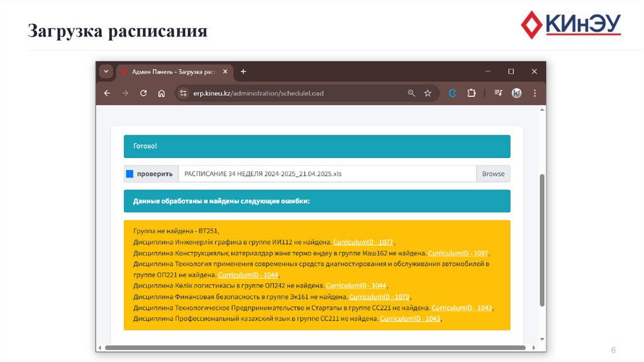The width and height of the screenshot is (644, 362).
Task: Open the extensions puzzle menu
Action: tap(472, 93)
